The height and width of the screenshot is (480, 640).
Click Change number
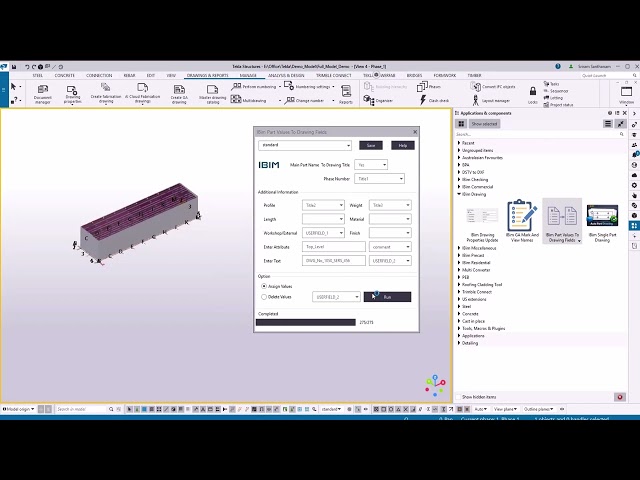304,100
